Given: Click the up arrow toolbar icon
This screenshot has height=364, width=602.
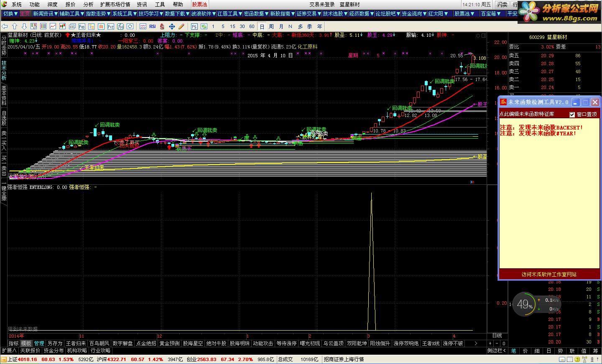Looking at the screenshot, I should pyautogui.click(x=15, y=26).
